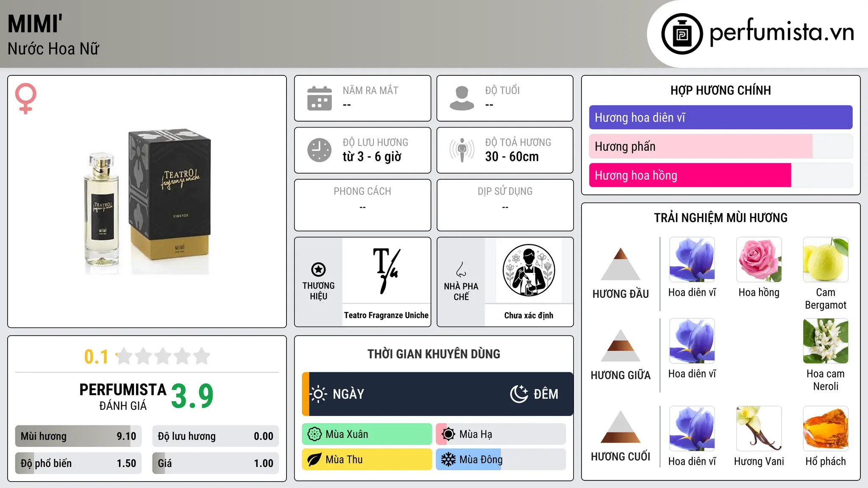Click the Ngày label on the day-night bar
The height and width of the screenshot is (488, 868).
pos(348,394)
